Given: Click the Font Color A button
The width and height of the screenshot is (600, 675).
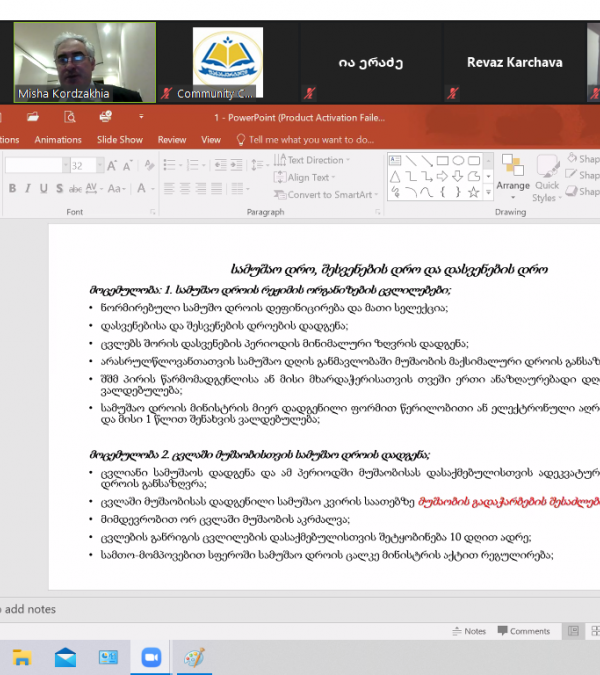Looking at the screenshot, I should click(141, 188).
